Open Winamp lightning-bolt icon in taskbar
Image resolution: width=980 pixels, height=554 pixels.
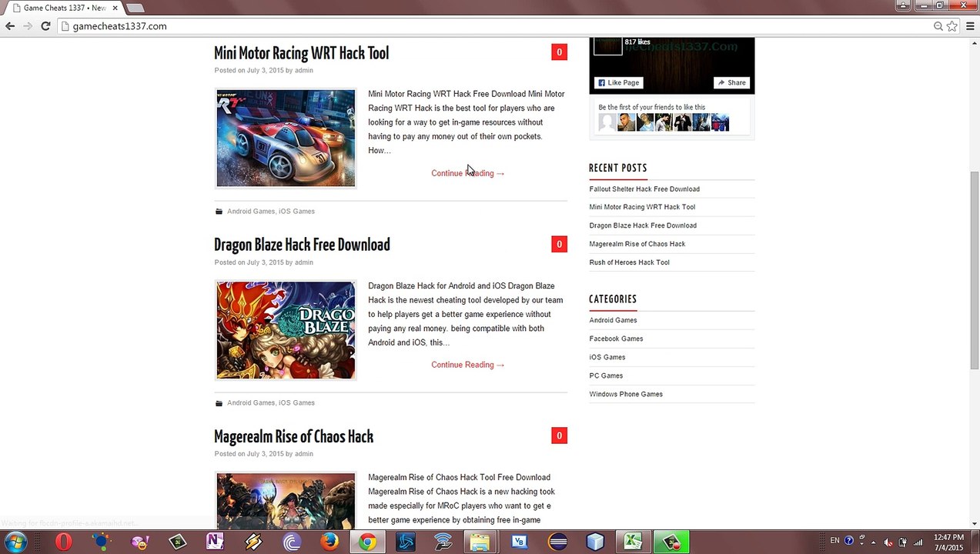253,542
